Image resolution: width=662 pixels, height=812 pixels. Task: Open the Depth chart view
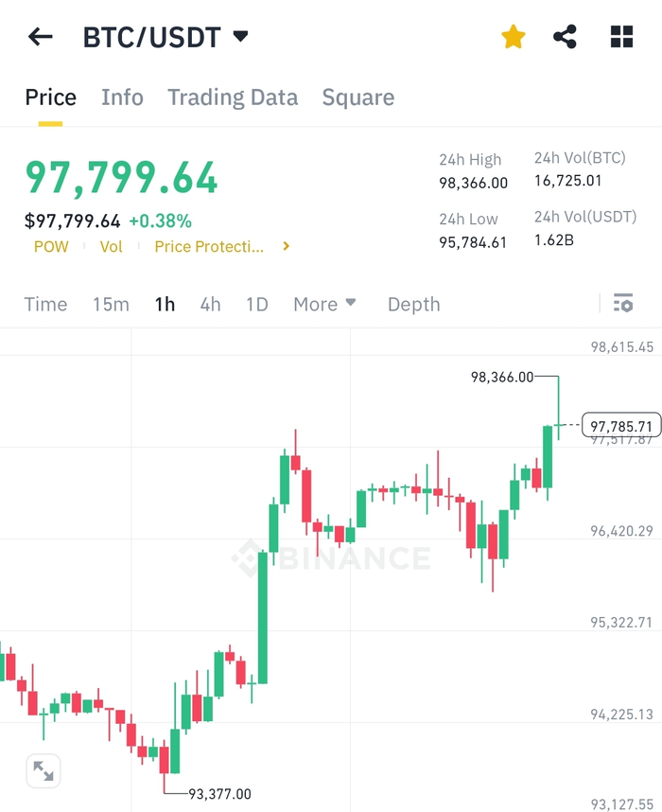coord(414,304)
